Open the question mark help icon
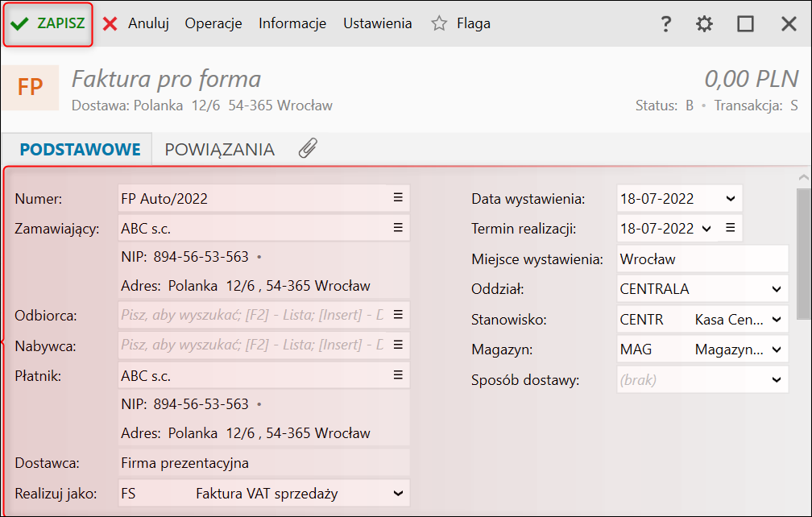Viewport: 812px width, 517px height. coord(665,24)
